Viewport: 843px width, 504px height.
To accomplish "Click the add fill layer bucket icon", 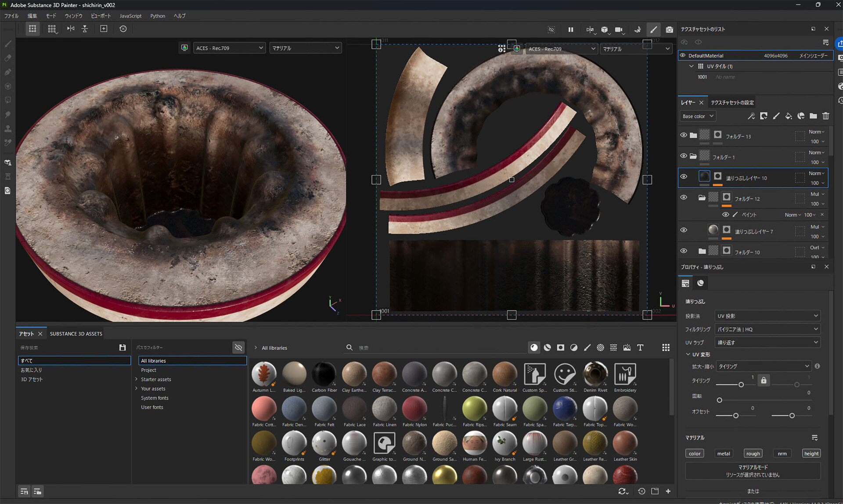I will click(789, 116).
